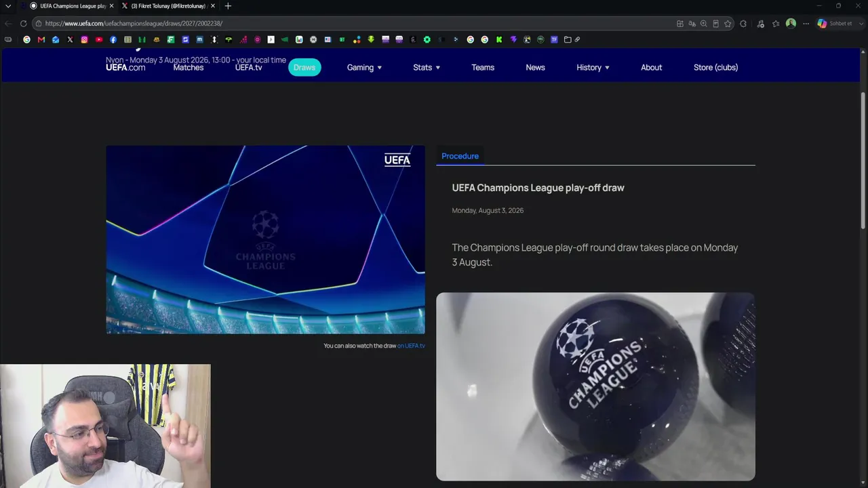This screenshot has height=488, width=868.
Task: Open the browser profile avatar
Action: pyautogui.click(x=791, y=23)
